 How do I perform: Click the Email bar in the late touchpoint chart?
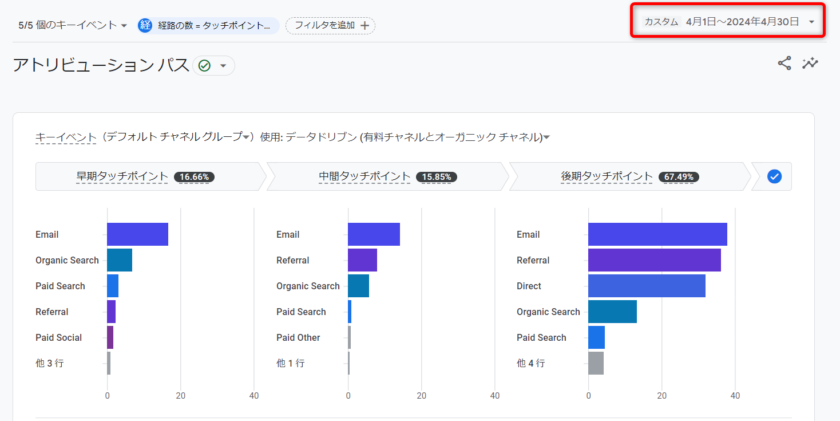point(657,234)
